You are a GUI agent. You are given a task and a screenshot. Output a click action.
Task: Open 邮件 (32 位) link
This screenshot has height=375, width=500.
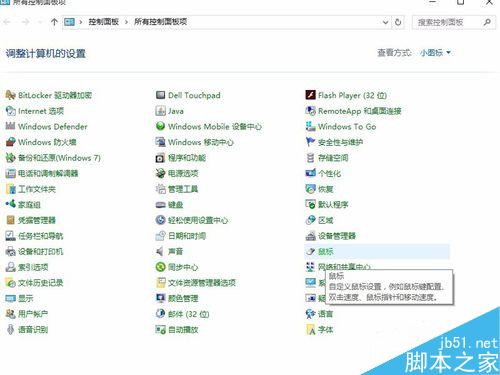[x=188, y=314]
